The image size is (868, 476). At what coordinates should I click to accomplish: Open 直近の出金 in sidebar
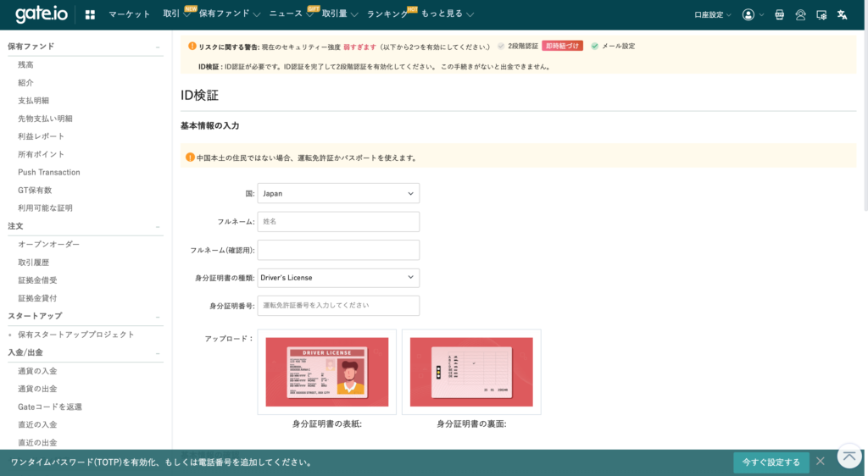[37, 442]
